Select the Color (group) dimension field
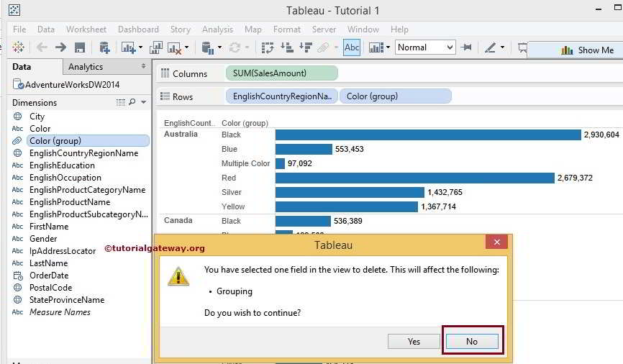This screenshot has width=623, height=364. point(88,141)
